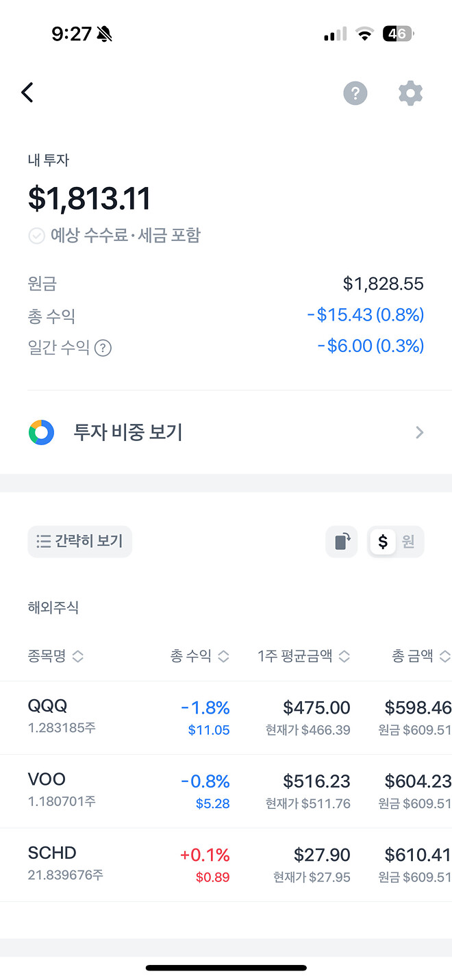Select the $ currency option

pyautogui.click(x=381, y=541)
